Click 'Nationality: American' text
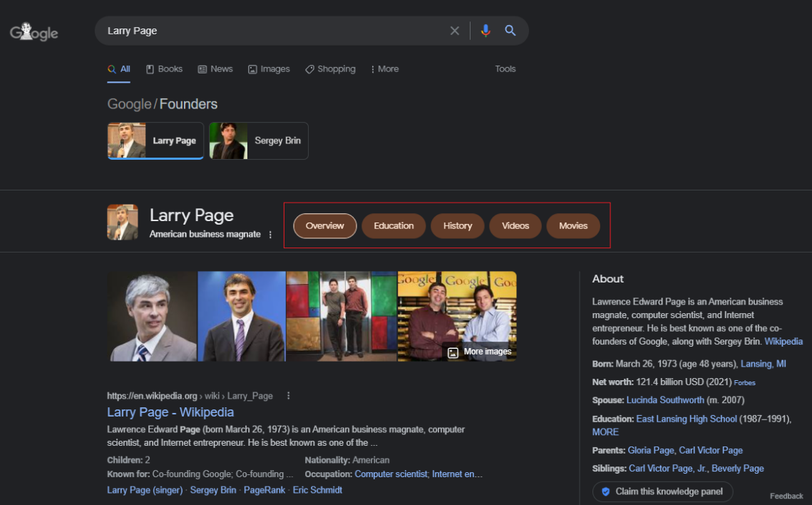 (x=347, y=460)
